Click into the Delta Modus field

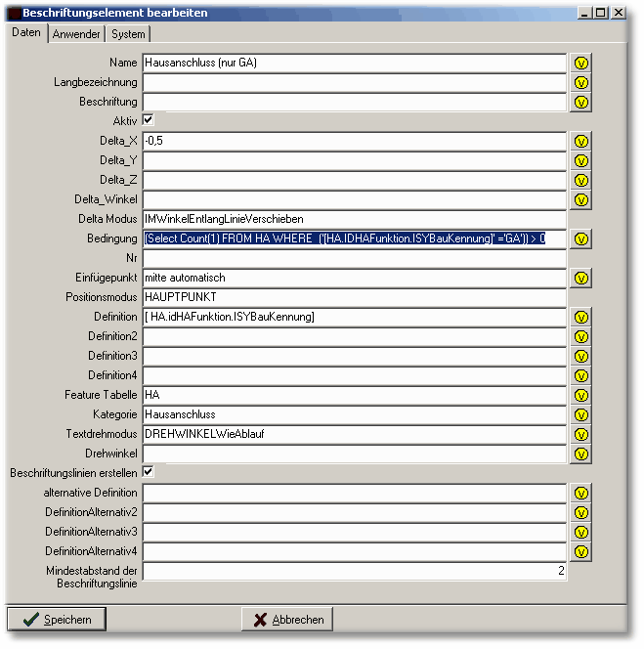(354, 219)
